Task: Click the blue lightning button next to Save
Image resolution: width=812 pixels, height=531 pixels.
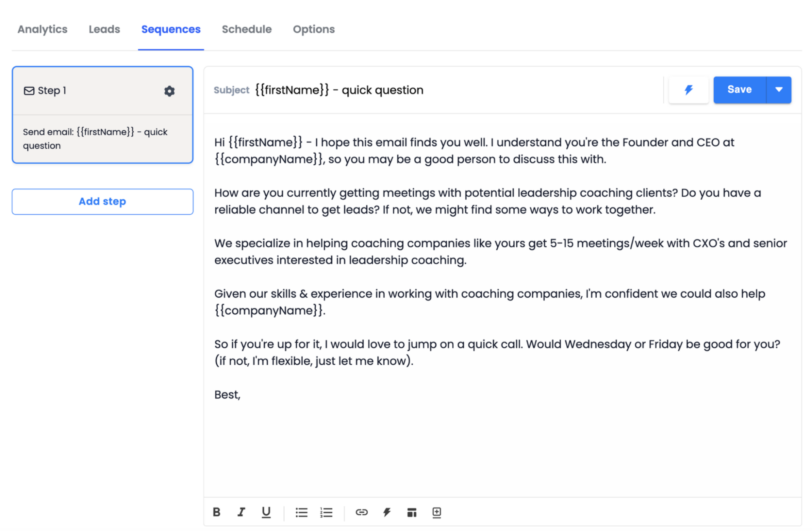Action: tap(688, 89)
